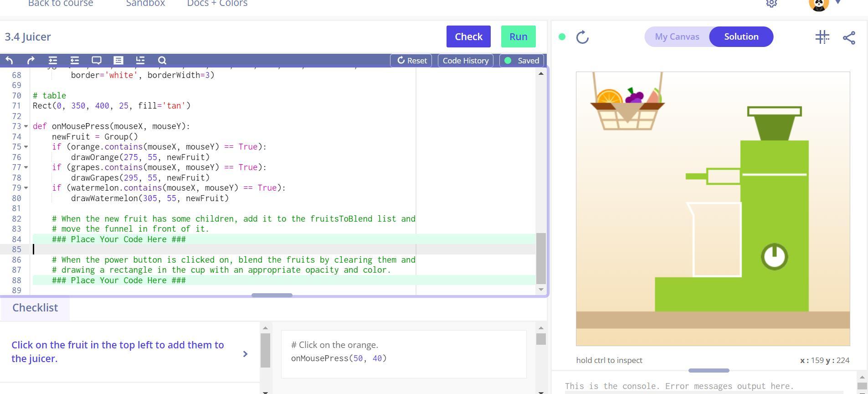868x394 pixels.
Task: Click the editor horizontal scrollbar thumb
Action: pos(272,295)
